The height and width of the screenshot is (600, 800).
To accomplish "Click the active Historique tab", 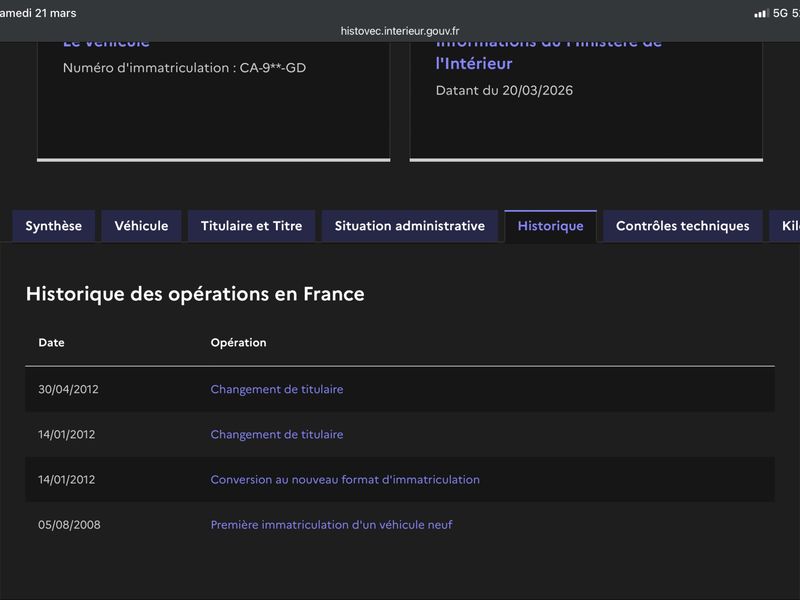I will click(x=550, y=226).
